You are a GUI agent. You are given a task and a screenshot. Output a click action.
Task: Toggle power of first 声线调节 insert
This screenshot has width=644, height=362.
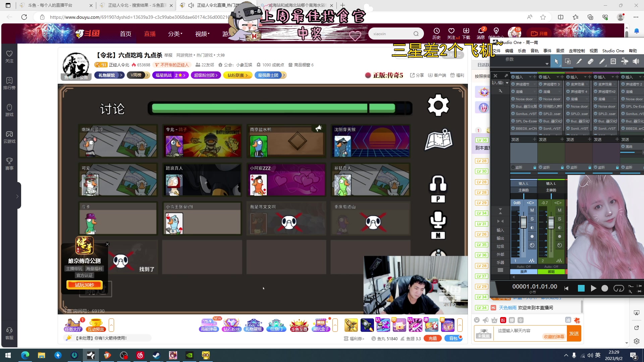pyautogui.click(x=513, y=84)
